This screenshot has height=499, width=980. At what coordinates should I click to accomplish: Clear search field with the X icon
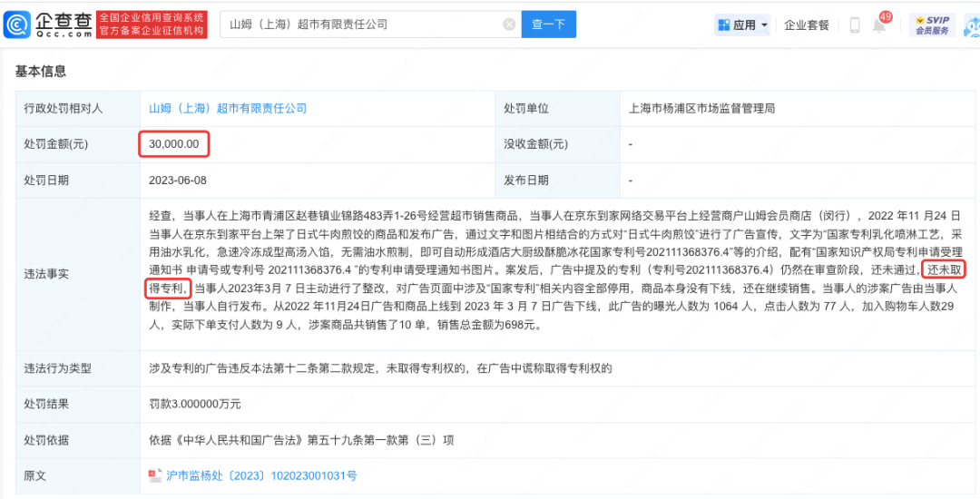pos(509,24)
